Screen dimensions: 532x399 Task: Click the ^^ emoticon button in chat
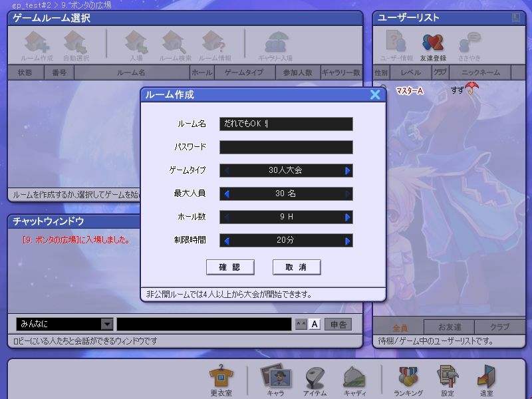pyautogui.click(x=301, y=324)
